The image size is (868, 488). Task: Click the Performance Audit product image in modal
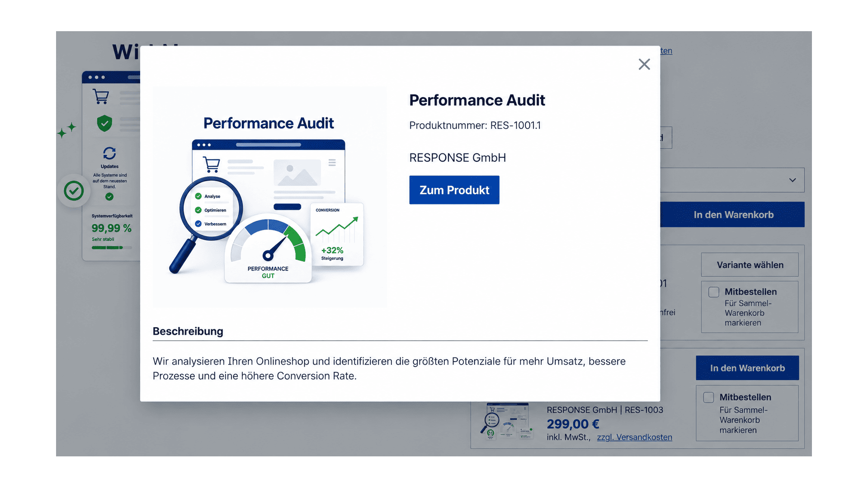pos(270,197)
